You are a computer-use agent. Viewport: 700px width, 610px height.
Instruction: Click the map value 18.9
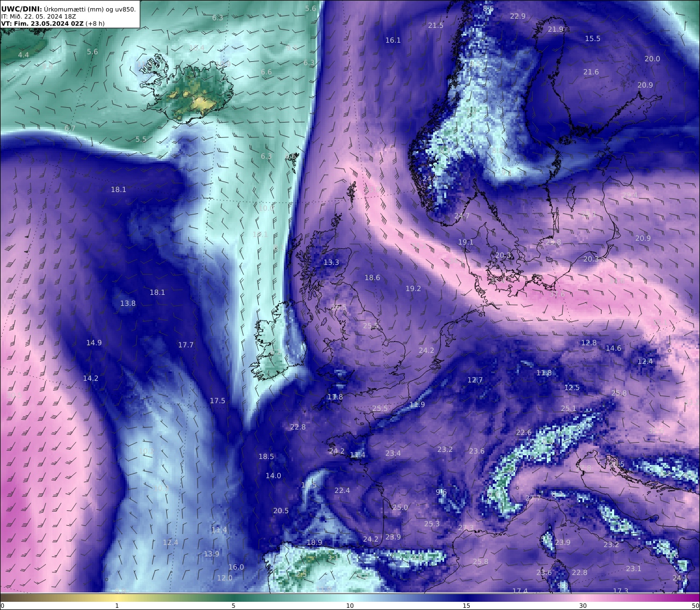click(314, 543)
